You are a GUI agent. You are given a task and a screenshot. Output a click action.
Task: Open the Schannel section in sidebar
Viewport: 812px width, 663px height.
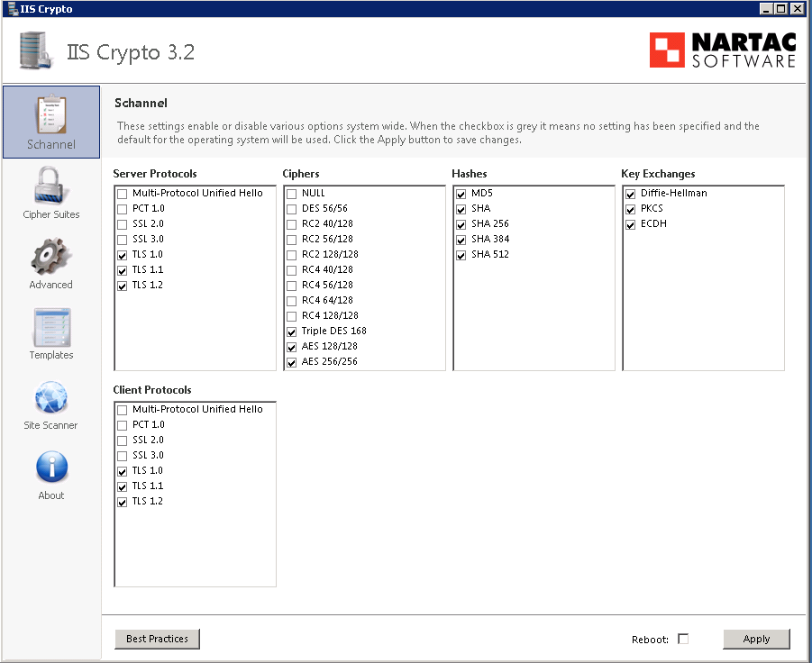coord(51,123)
